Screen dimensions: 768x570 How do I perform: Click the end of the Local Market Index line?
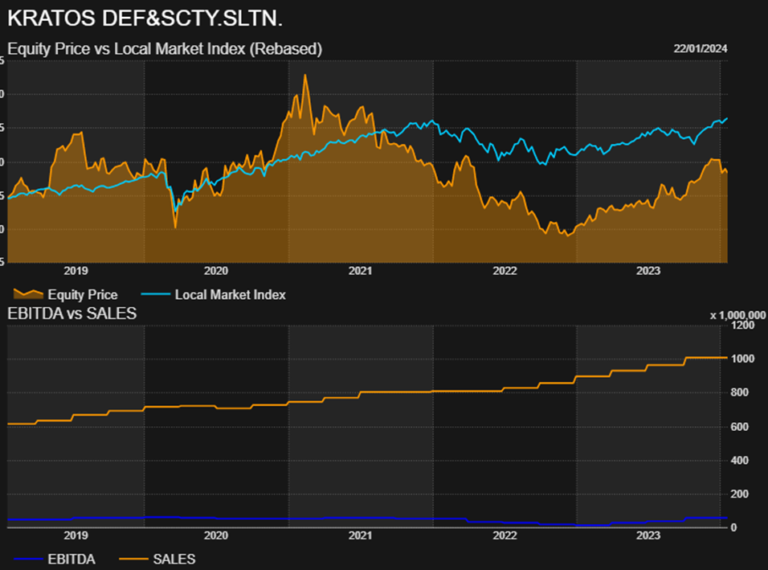pyautogui.click(x=727, y=119)
